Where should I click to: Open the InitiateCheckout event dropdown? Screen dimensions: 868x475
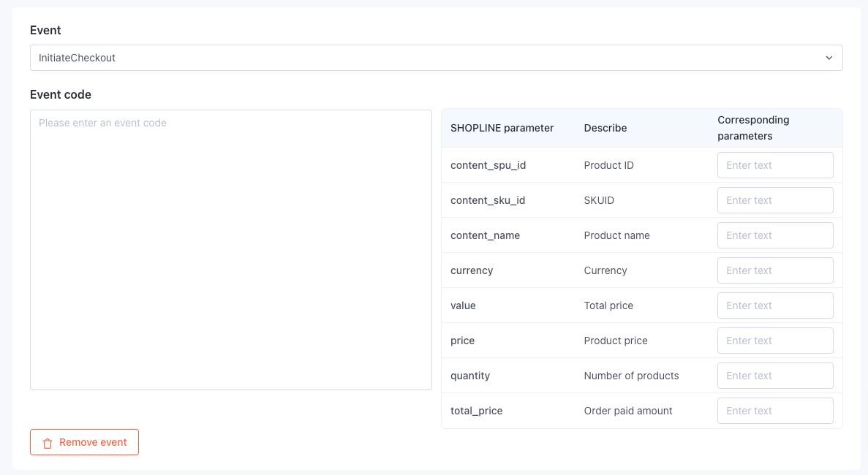coord(436,58)
